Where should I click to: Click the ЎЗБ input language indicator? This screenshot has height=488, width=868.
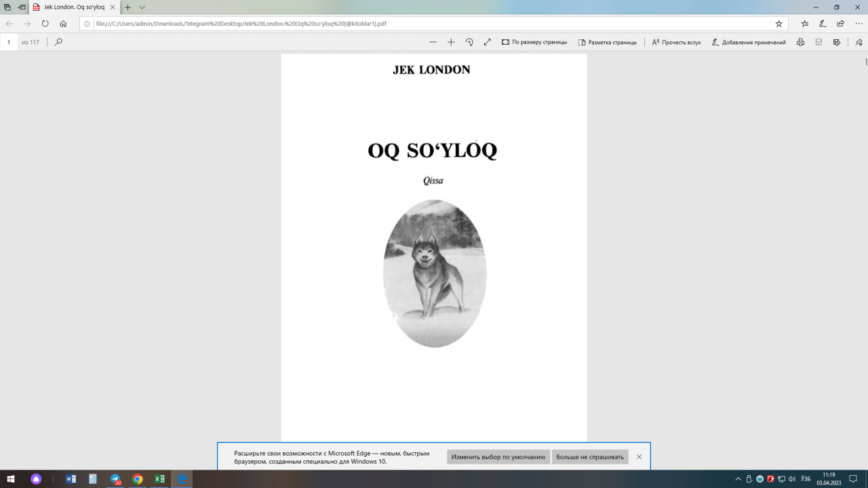click(806, 479)
